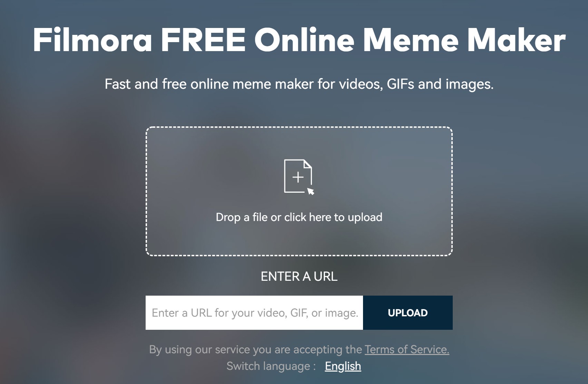
Task: Click the dark UPLOAD button
Action: click(x=408, y=313)
